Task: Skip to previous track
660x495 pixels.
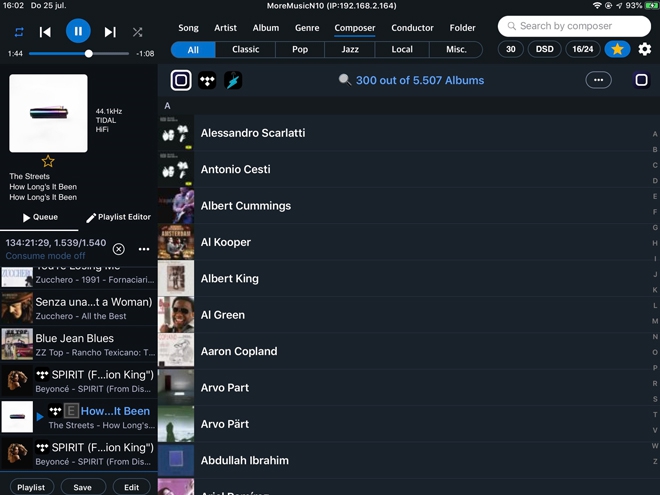Action: coord(45,32)
